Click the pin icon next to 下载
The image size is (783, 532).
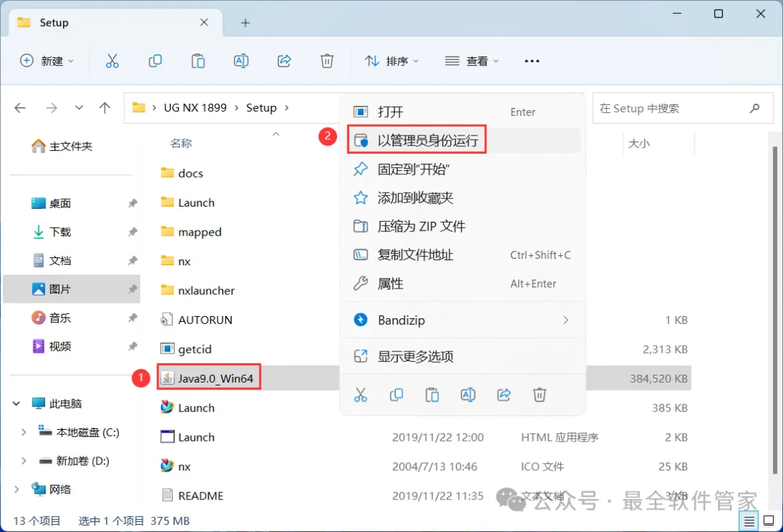pyautogui.click(x=133, y=231)
